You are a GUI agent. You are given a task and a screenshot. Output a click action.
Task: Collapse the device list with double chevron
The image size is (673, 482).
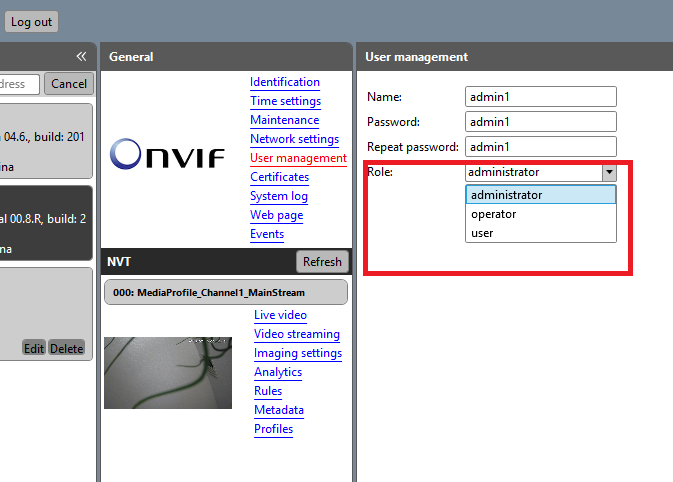(x=81, y=56)
